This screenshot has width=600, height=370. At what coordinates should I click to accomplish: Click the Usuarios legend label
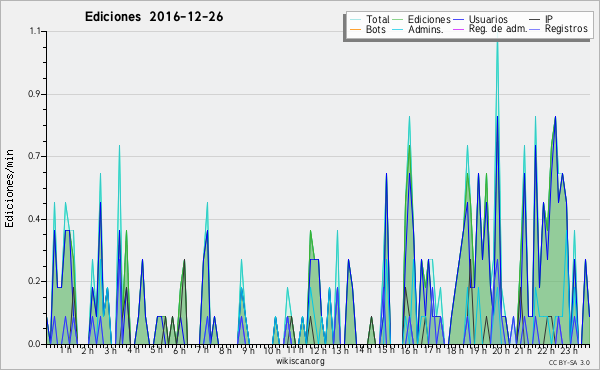coord(488,19)
